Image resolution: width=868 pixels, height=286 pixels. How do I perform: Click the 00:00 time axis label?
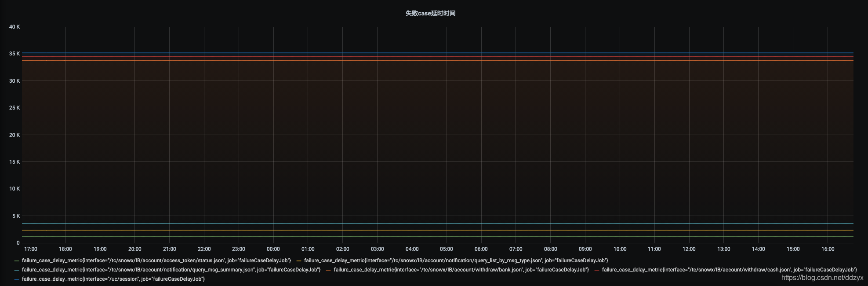tap(273, 249)
